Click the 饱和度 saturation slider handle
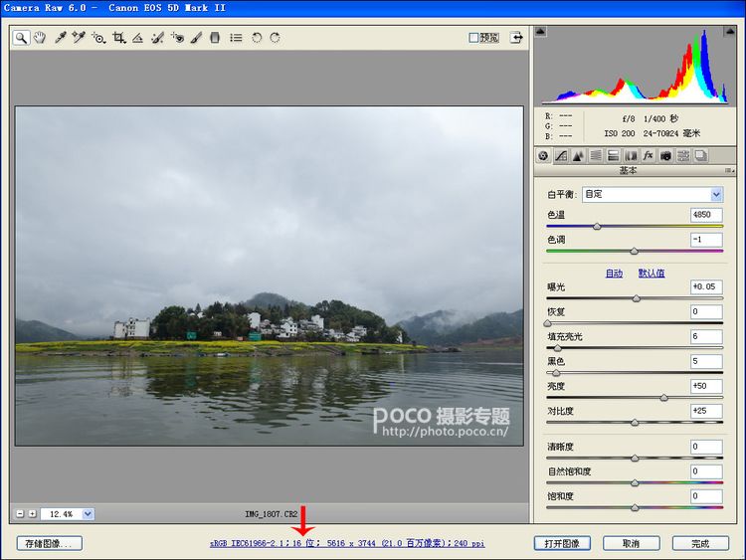 point(635,507)
